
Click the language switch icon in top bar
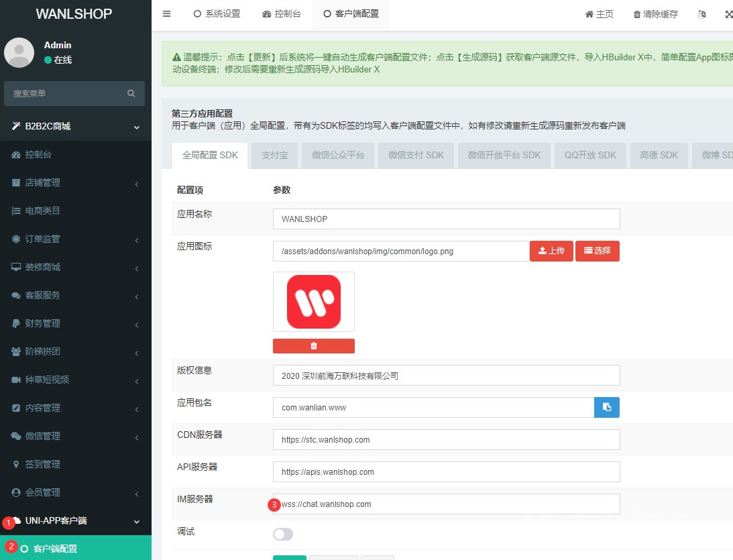pyautogui.click(x=701, y=14)
